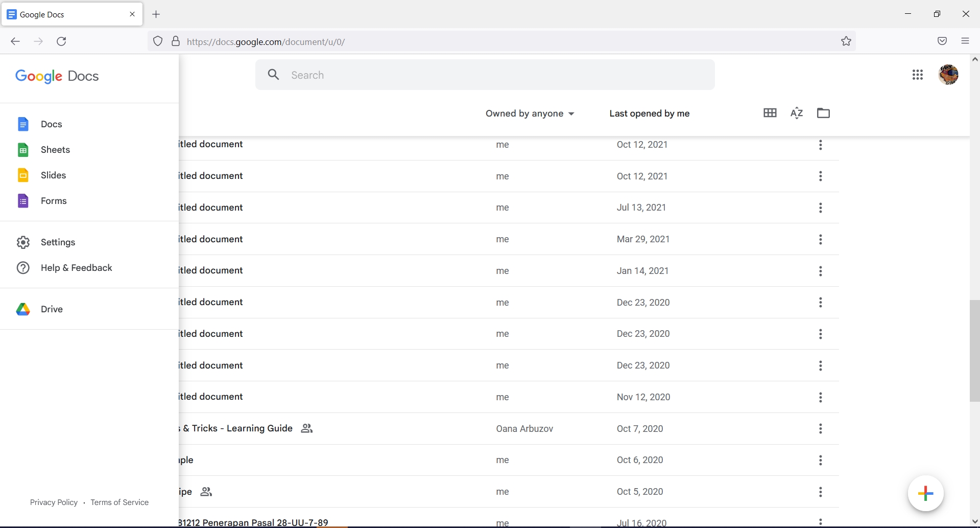This screenshot has width=980, height=528.
Task: Open Google Slides from the sidebar
Action: [x=54, y=175]
